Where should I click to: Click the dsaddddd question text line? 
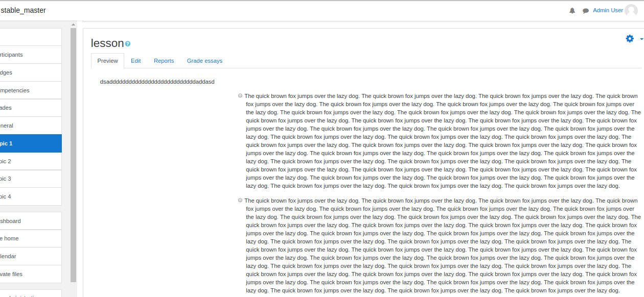157,82
